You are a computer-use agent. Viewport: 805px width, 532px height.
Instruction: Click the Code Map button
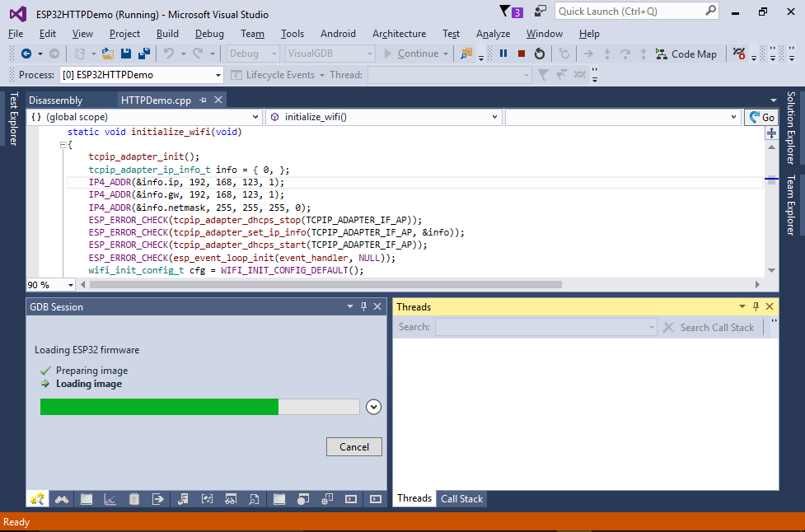pos(686,54)
